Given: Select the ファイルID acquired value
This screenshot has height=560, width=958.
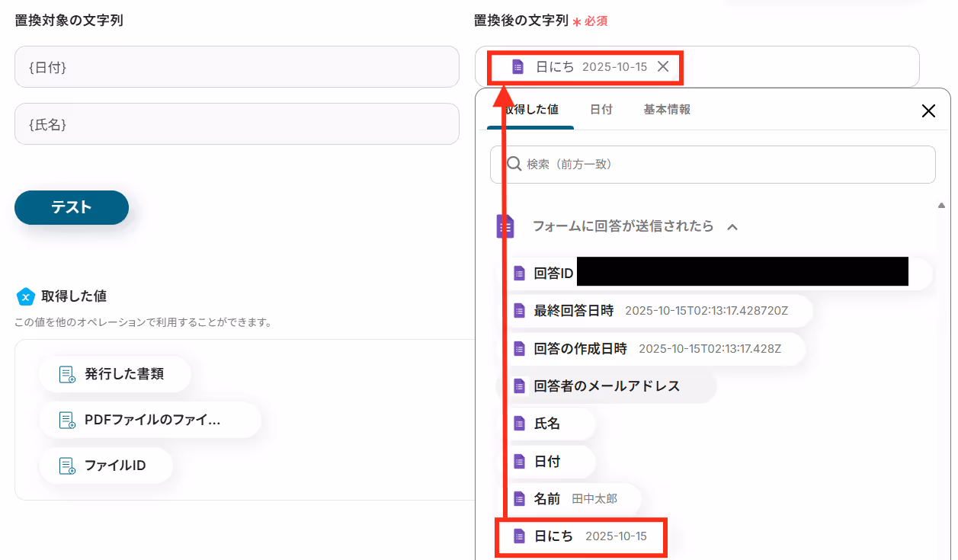Looking at the screenshot, I should 106,466.
